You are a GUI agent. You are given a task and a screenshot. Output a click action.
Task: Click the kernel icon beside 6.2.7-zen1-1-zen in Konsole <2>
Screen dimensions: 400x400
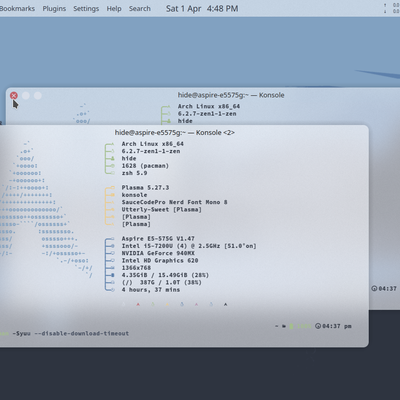113,151
